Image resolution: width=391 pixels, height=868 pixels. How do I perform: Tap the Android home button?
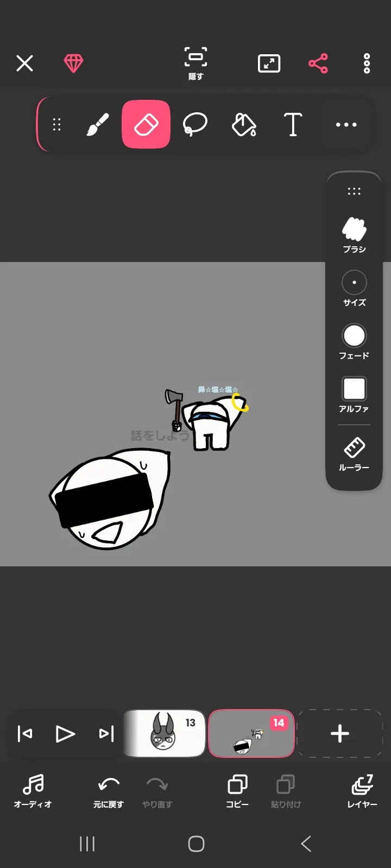tap(196, 844)
